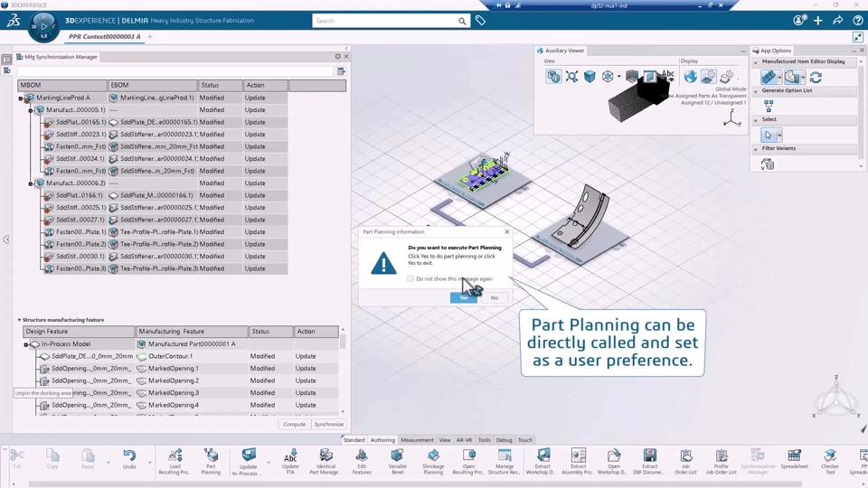
Task: Collapse the Manufact..000005.1 tree node
Action: pyautogui.click(x=31, y=110)
